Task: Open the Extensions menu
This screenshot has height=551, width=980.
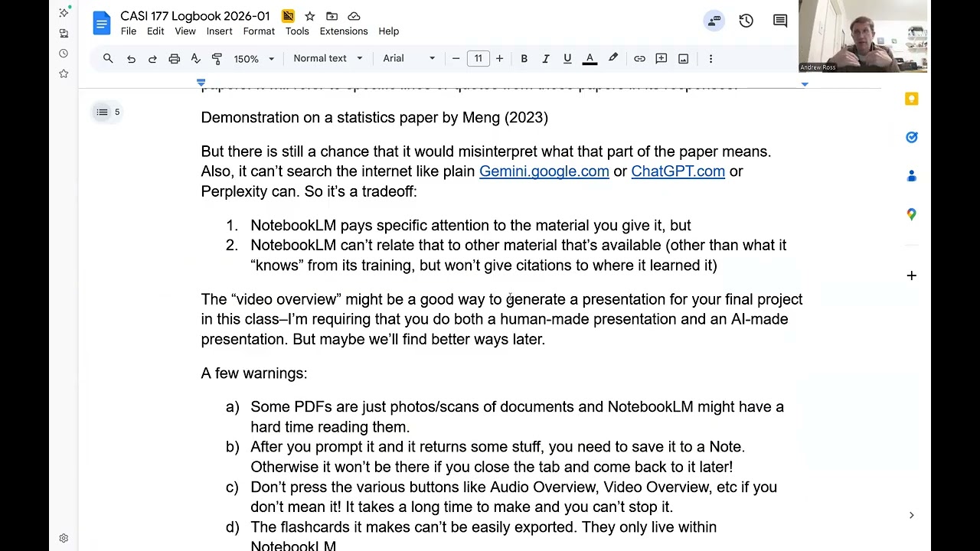Action: coord(344,31)
